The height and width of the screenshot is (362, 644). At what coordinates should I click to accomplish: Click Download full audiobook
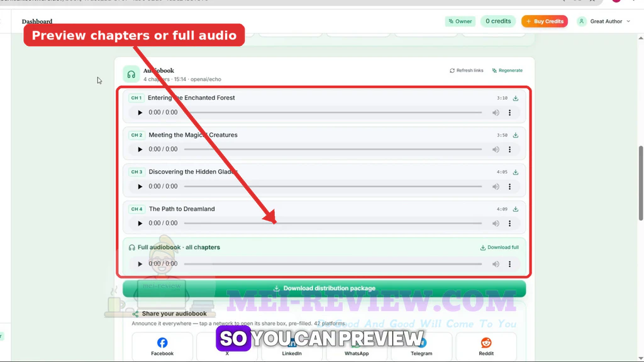[499, 248]
